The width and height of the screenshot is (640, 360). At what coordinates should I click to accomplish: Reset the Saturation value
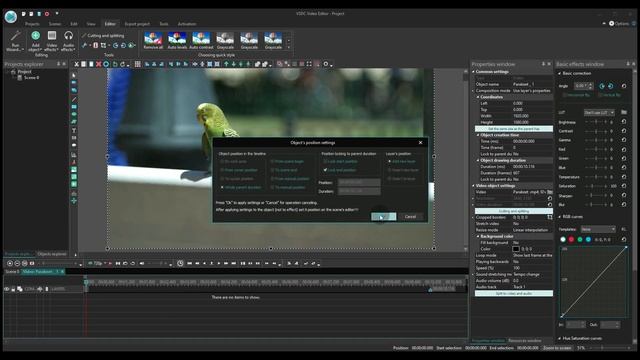coord(624,186)
